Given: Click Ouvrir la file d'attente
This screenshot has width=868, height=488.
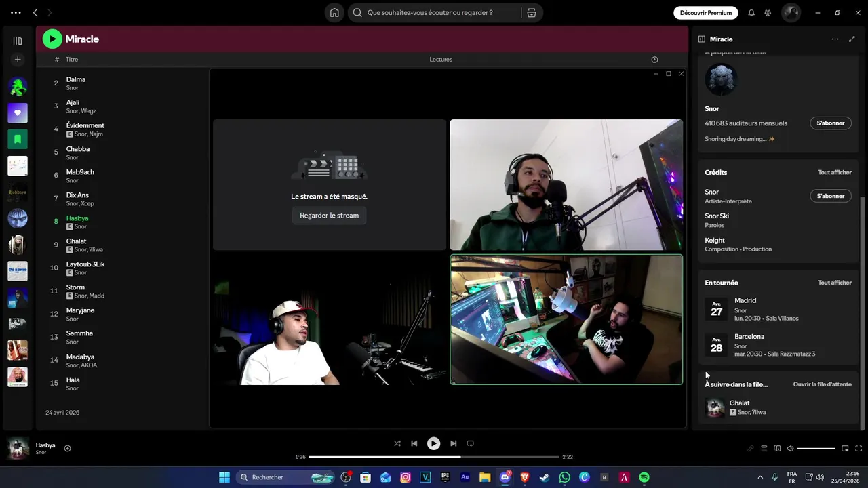Looking at the screenshot, I should point(823,384).
